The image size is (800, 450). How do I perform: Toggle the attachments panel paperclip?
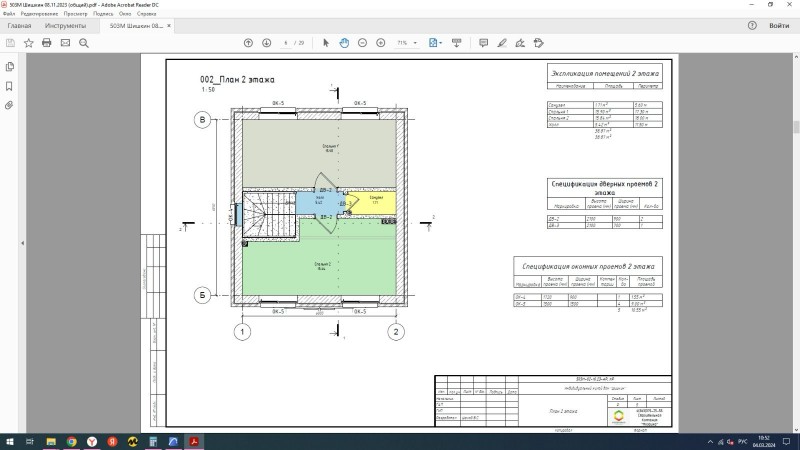coord(9,104)
